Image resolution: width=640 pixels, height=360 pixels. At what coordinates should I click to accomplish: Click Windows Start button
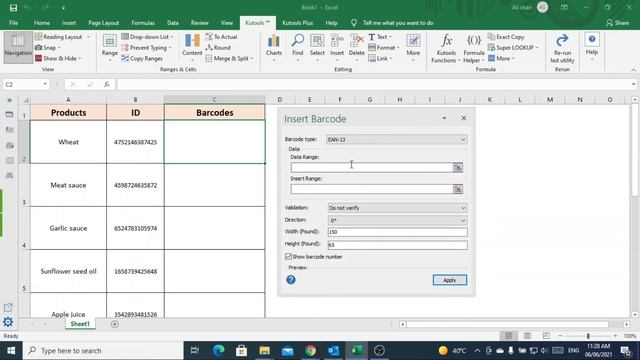(11, 350)
